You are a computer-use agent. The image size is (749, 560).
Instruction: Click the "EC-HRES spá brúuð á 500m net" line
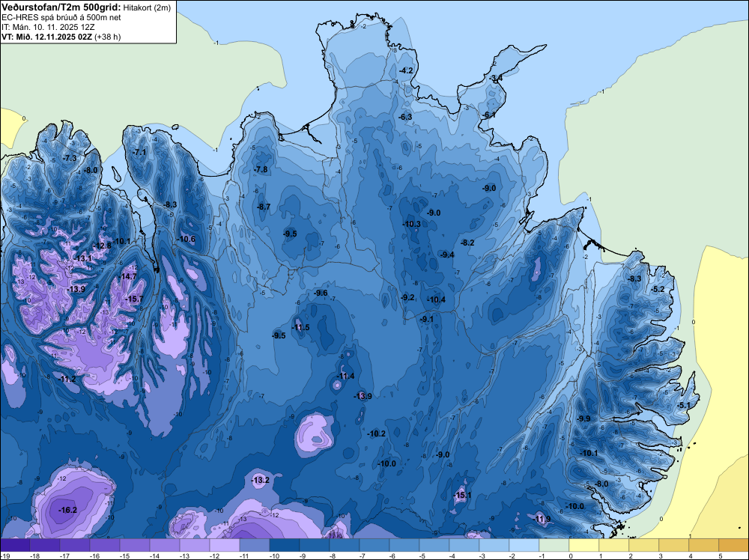(61, 18)
